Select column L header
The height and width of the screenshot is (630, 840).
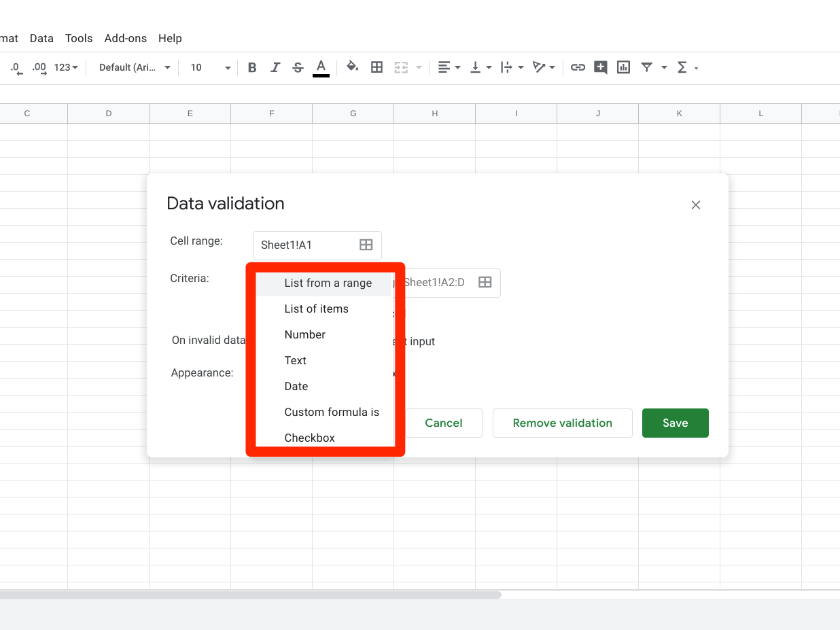coord(761,113)
